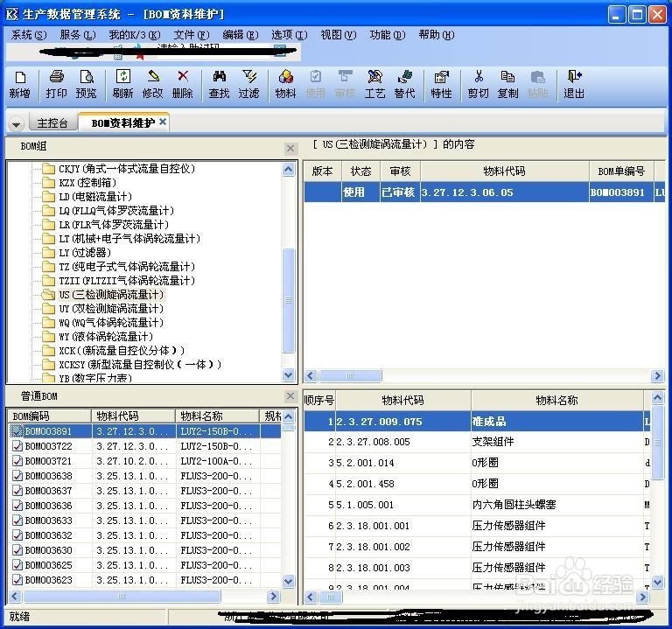672x629 pixels.
Task: Click the BOM单编号 column header
Action: tap(621, 171)
